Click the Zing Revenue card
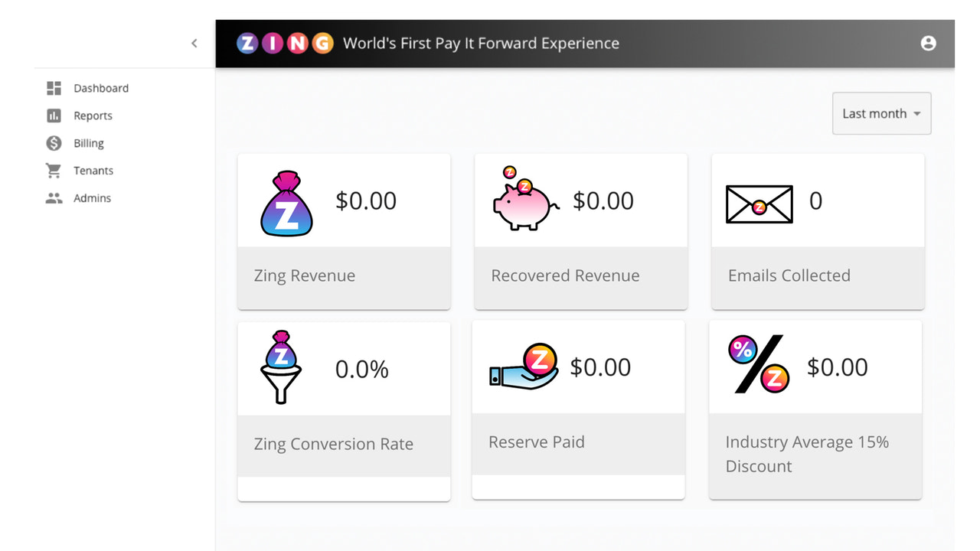 click(x=344, y=231)
